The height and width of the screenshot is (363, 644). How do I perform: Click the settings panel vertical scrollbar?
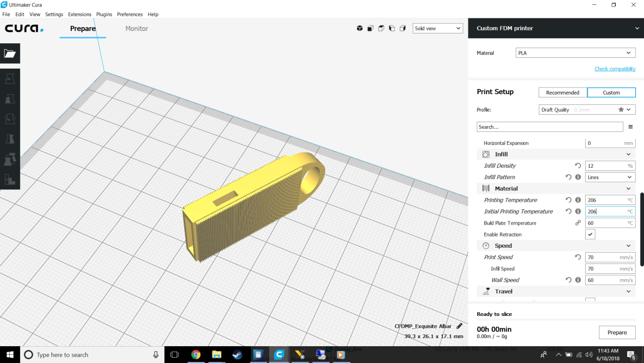[x=641, y=229]
